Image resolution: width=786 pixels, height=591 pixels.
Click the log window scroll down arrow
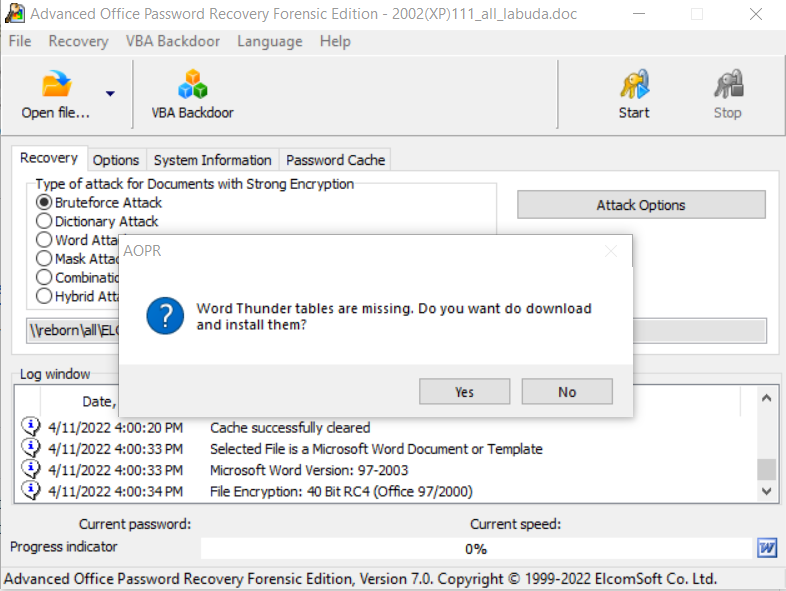(766, 491)
